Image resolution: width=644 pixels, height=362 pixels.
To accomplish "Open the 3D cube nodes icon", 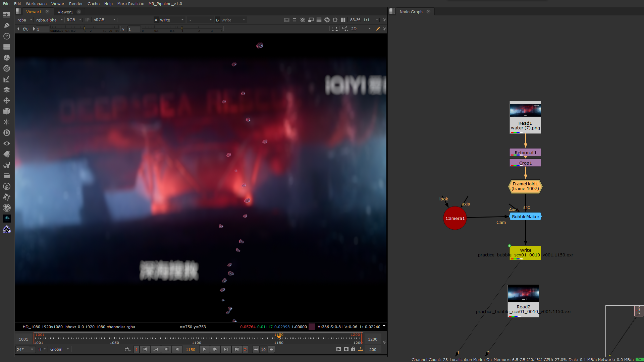I will (7, 111).
